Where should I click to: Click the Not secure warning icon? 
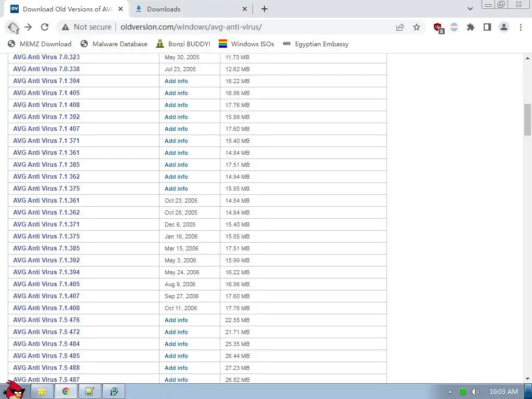click(x=65, y=27)
